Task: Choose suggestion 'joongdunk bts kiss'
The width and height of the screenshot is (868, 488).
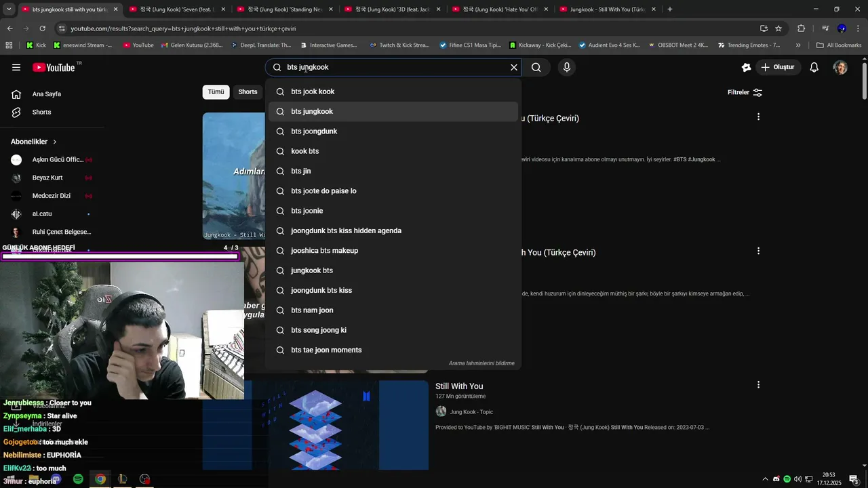Action: coord(393,290)
